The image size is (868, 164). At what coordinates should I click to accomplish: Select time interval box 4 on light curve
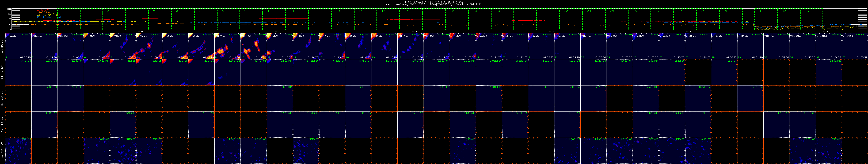point(137,19)
